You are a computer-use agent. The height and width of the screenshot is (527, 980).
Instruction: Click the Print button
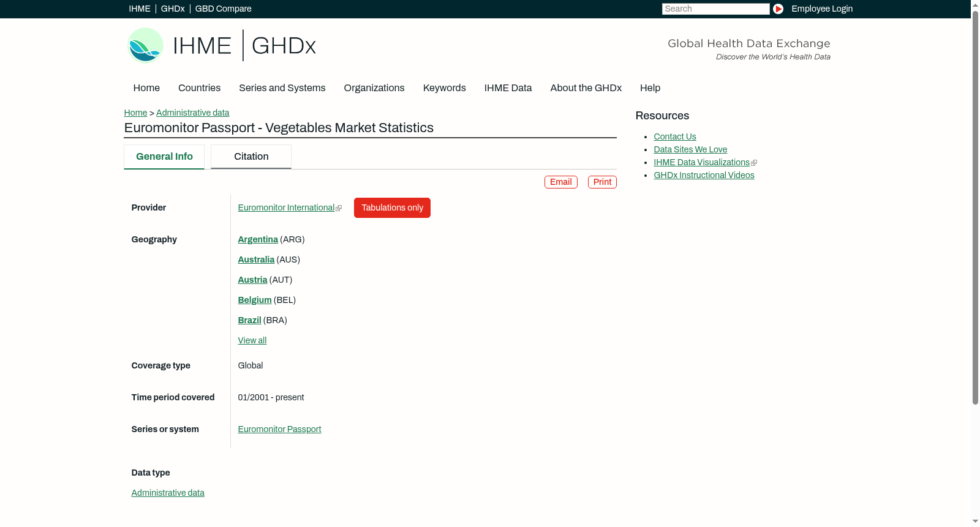[x=602, y=182]
